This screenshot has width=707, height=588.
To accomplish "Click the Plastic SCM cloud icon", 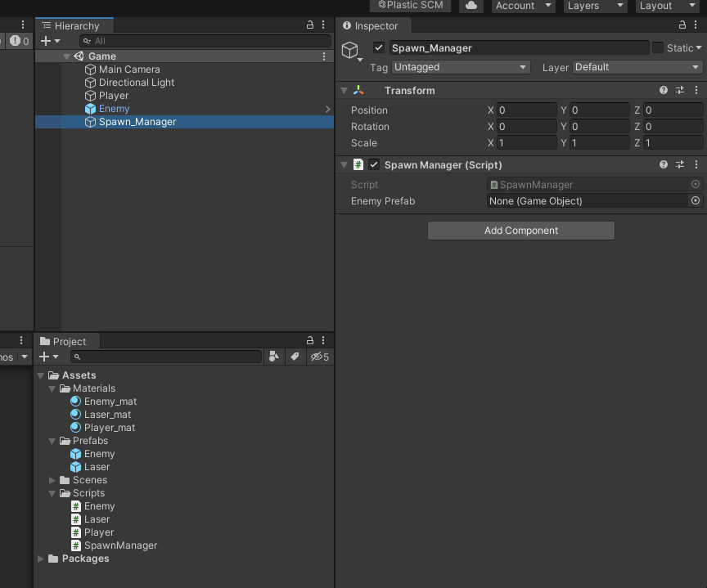I will pos(471,6).
